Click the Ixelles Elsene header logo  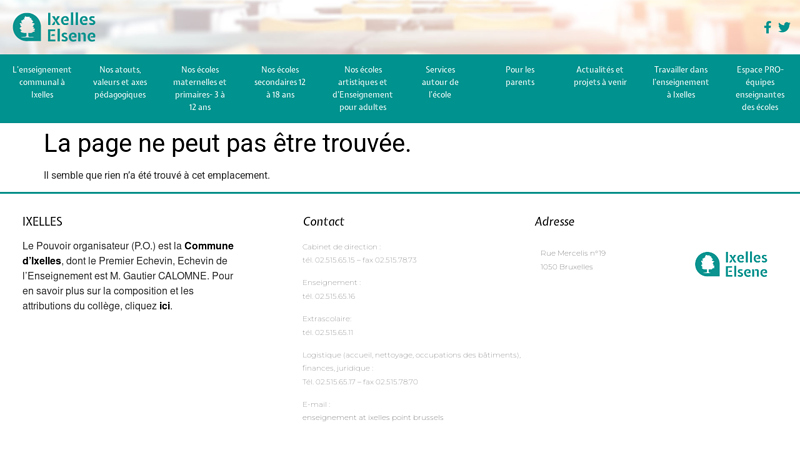tap(55, 27)
